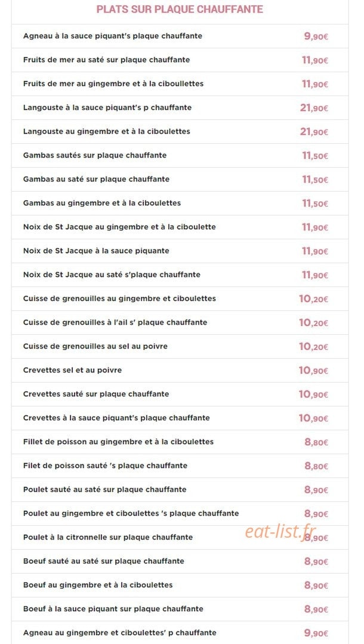Click the 21,90€ price of Langouste sauce piquant
Screen dimensions: 364x644
coord(314,108)
